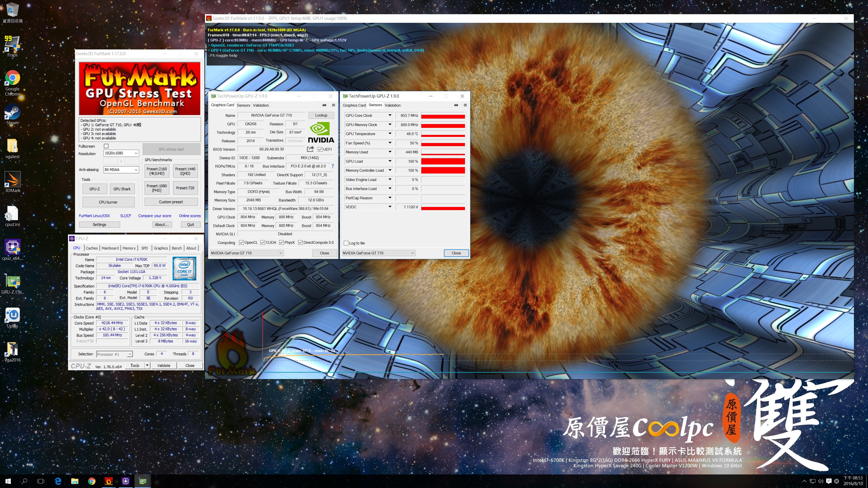
Task: Click the GPU Core Clock red sensor graph
Action: click(x=443, y=115)
